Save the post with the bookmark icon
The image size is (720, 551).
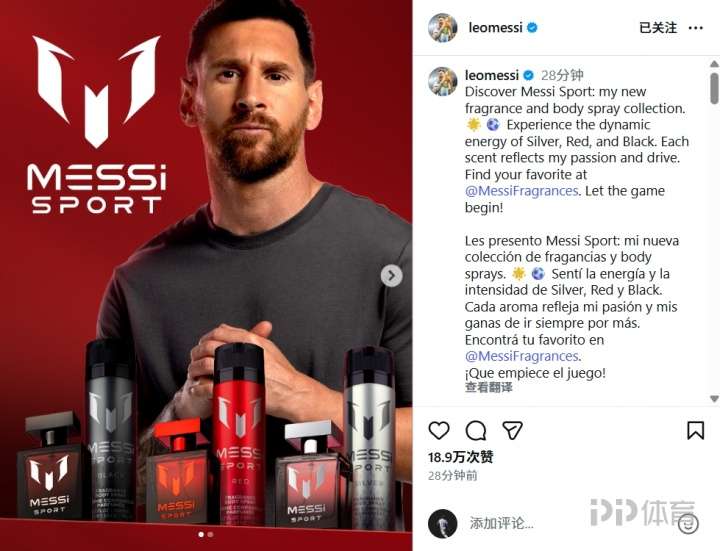click(695, 430)
